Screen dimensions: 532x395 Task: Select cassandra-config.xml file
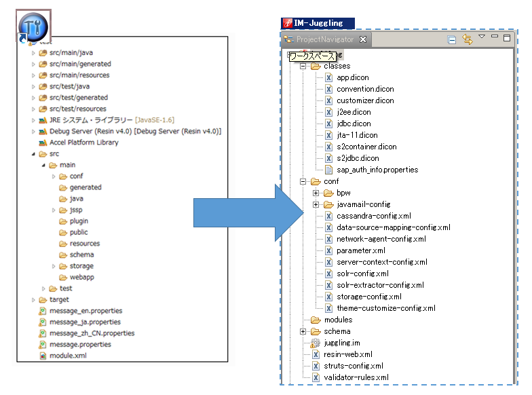coord(374,216)
